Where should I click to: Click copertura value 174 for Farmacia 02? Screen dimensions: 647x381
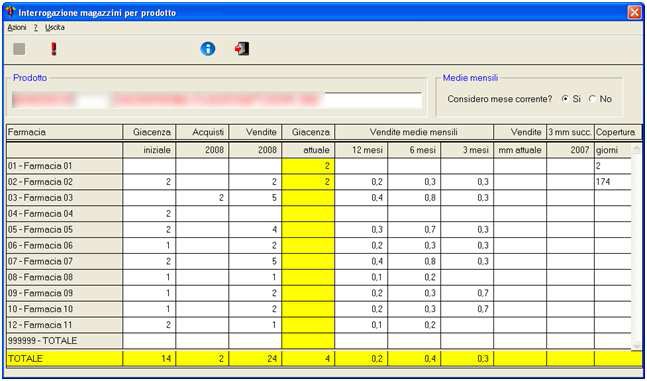pos(613,182)
